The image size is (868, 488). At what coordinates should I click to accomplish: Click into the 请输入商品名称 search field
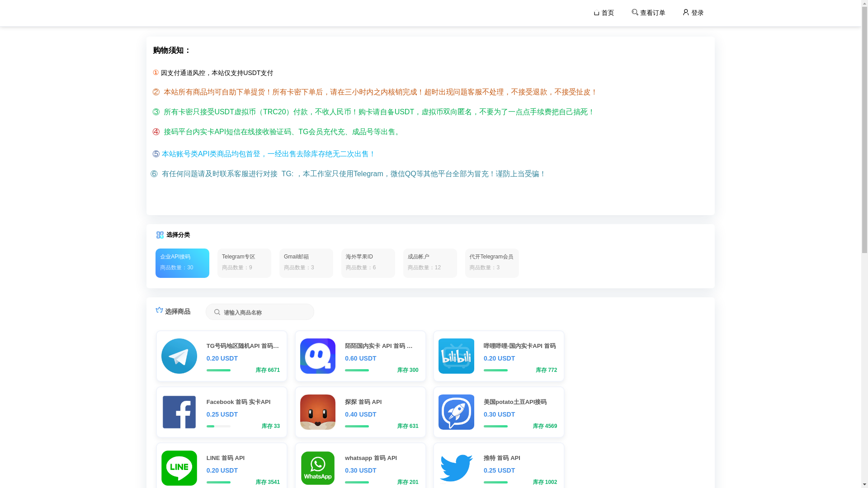260,312
